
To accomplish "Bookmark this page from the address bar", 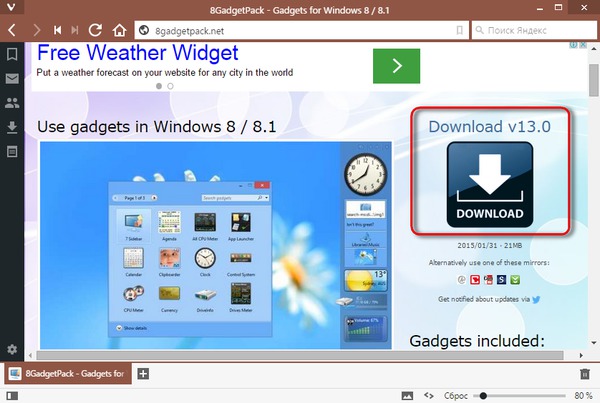I will 460,30.
